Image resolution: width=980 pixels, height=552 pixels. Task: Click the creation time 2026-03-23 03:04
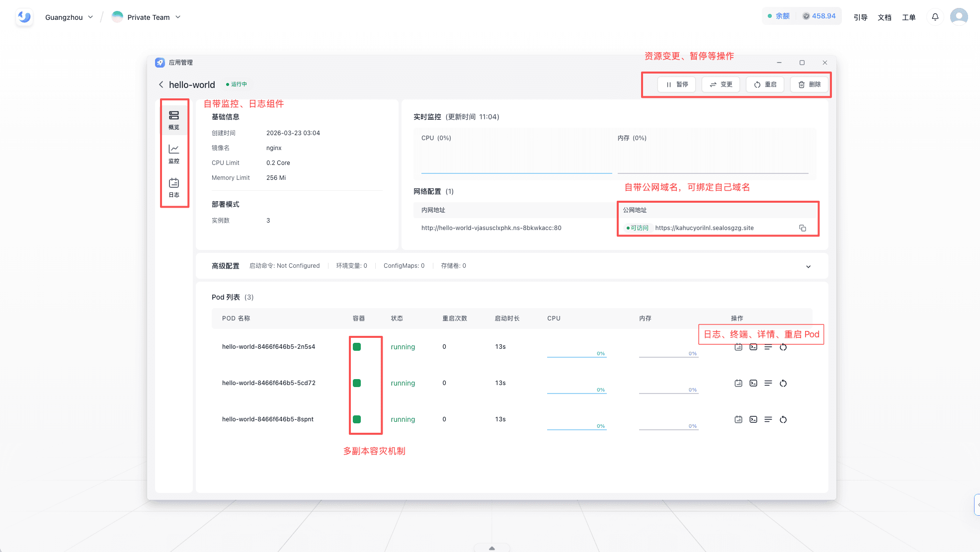293,133
